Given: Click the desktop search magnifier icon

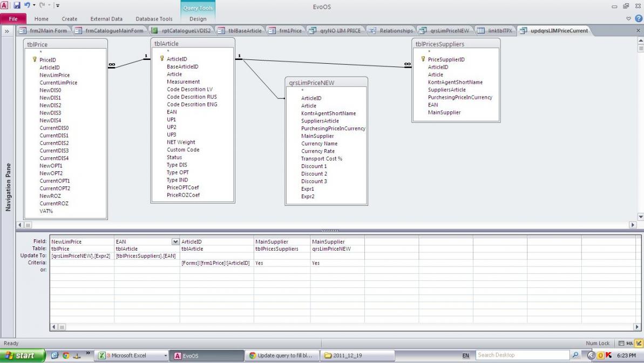Looking at the screenshot, I should (x=575, y=355).
